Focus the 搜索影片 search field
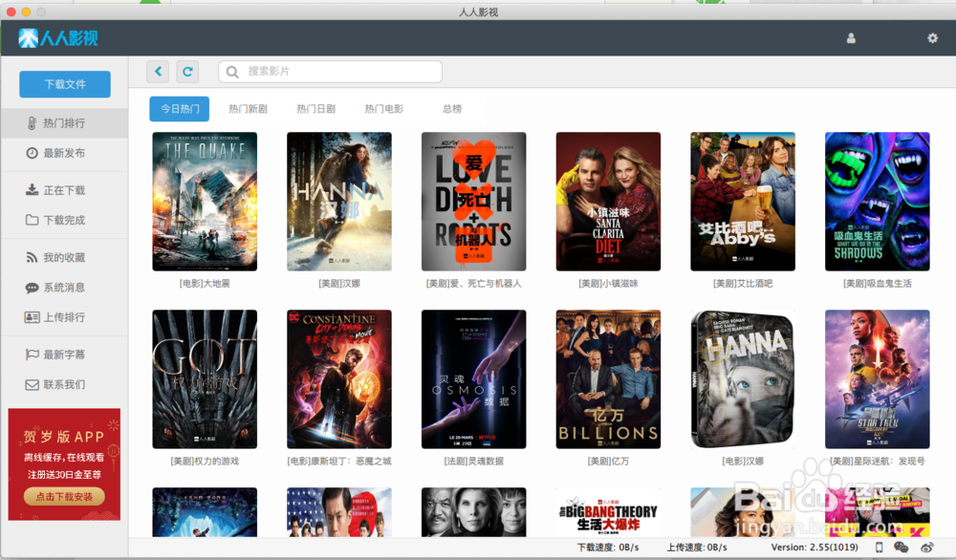This screenshot has width=956, height=560. 330,72
